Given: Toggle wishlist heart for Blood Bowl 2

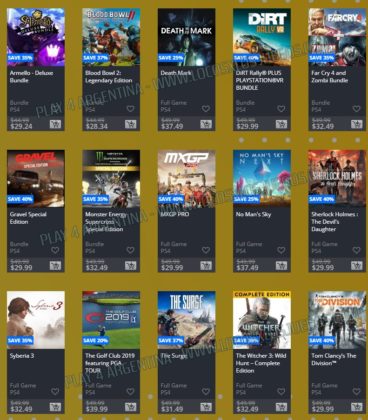Looking at the screenshot, I should click(x=131, y=109).
